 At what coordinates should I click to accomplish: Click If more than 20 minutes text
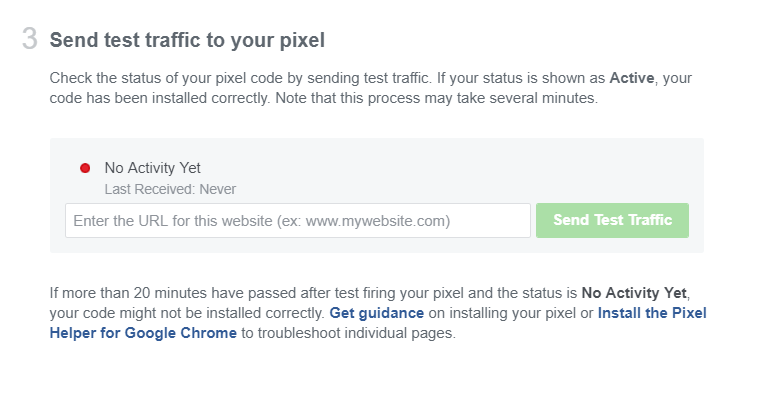[121, 293]
